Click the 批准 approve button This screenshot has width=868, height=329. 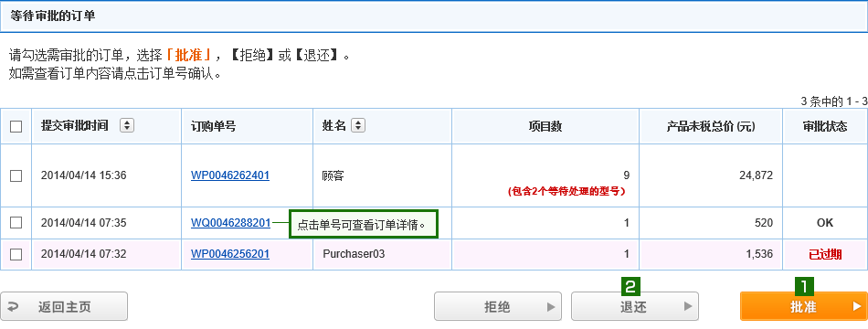coord(803,306)
